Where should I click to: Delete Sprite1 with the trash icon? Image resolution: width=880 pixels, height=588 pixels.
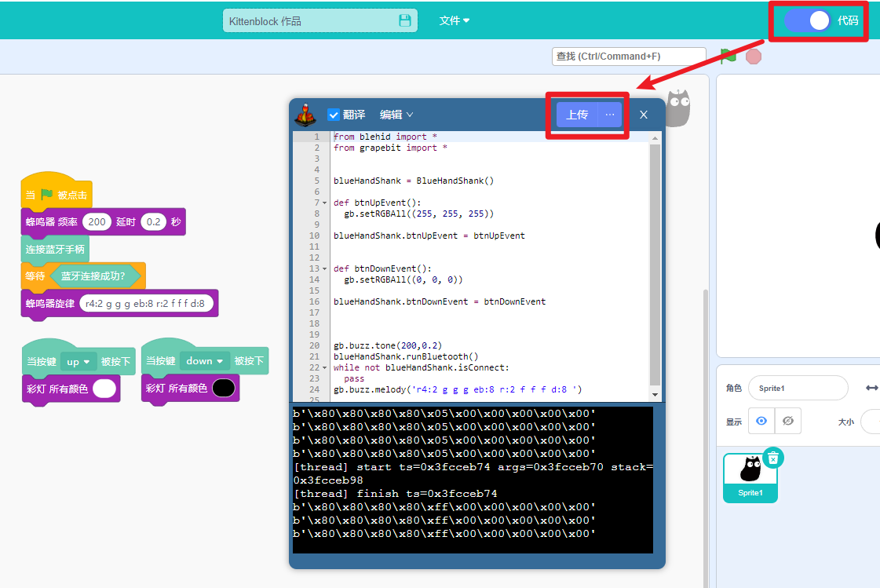(773, 458)
